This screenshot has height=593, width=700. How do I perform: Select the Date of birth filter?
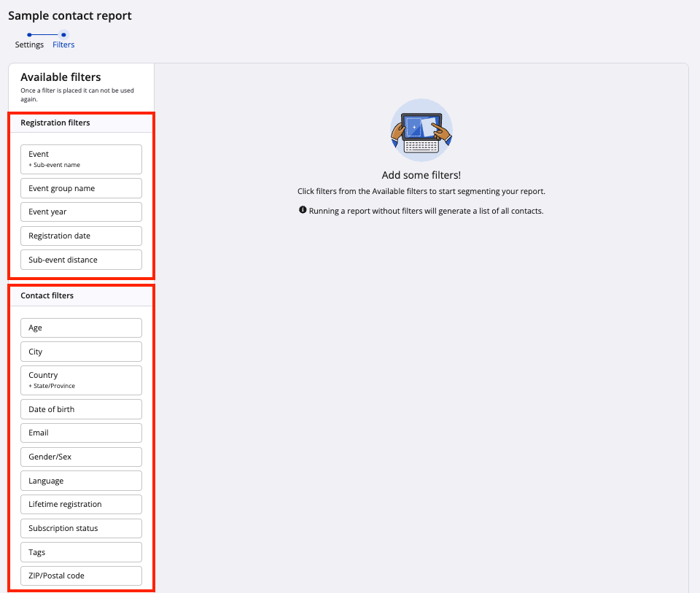pos(81,409)
